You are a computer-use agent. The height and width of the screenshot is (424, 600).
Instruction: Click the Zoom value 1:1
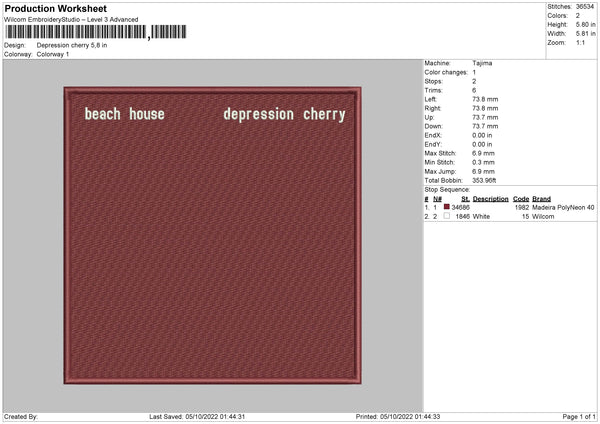coord(580,42)
